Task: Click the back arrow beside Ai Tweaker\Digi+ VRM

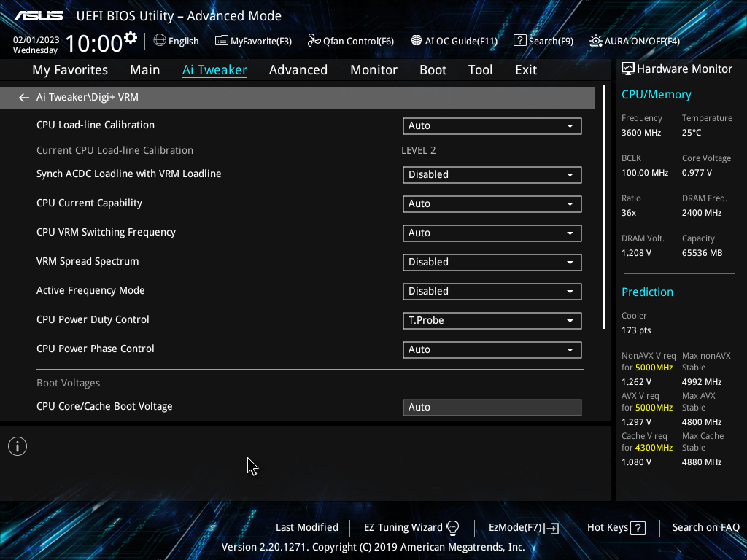Action: pos(24,98)
